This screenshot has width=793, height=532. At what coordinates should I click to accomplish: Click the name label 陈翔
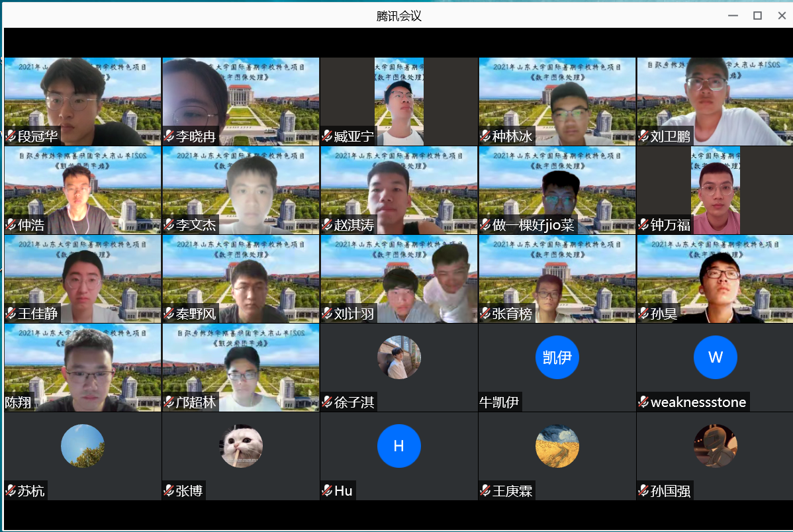click(x=19, y=402)
